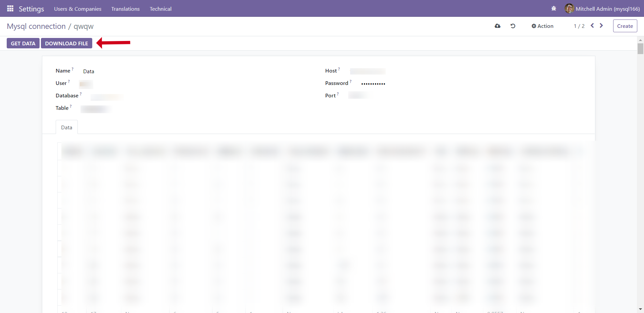Go to next record arrow
This screenshot has width=644, height=313.
pyautogui.click(x=601, y=26)
